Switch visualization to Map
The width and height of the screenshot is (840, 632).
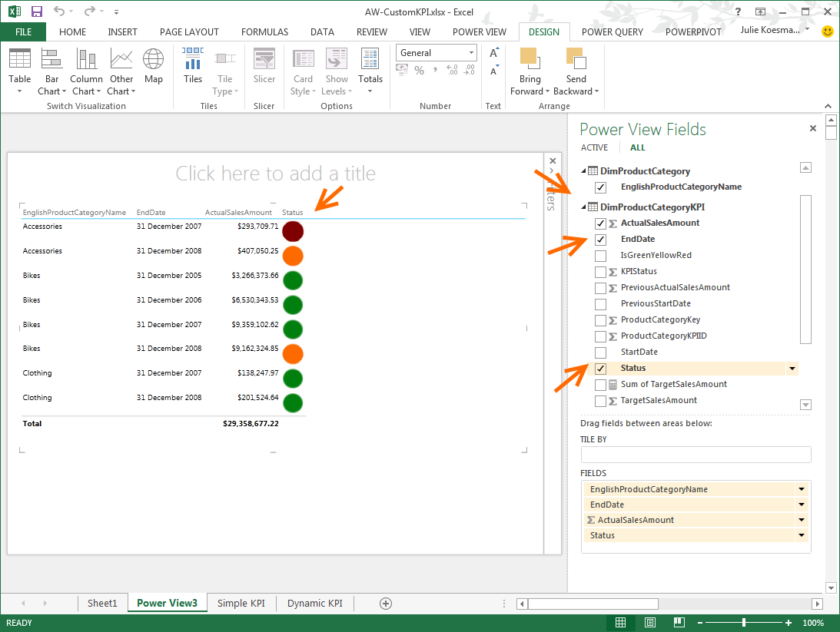[x=153, y=66]
